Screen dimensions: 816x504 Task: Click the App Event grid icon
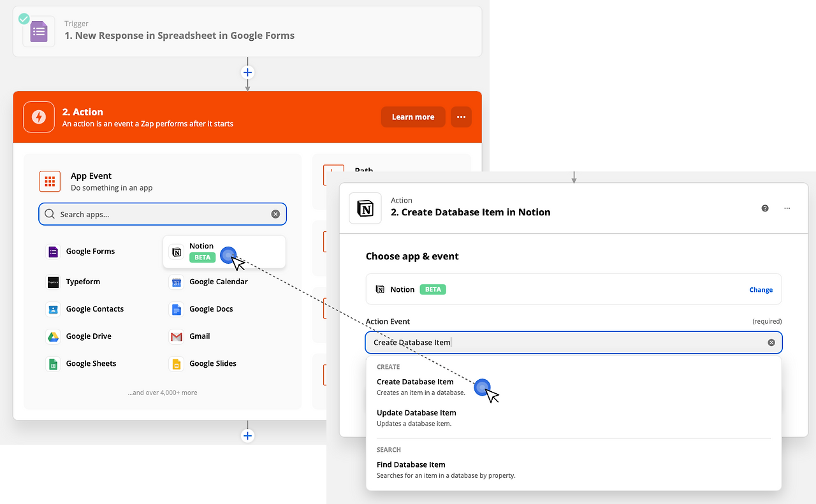point(50,182)
